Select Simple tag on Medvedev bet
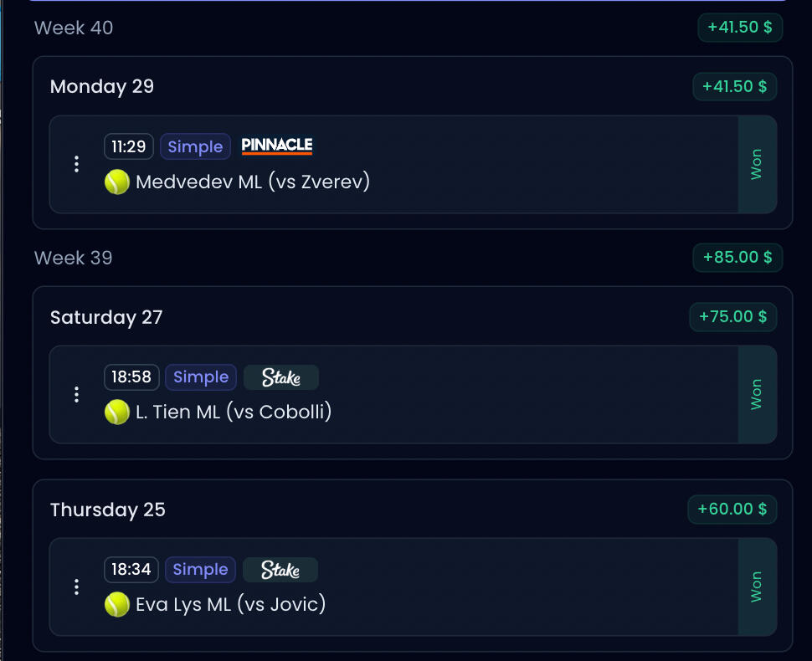 pyautogui.click(x=195, y=146)
